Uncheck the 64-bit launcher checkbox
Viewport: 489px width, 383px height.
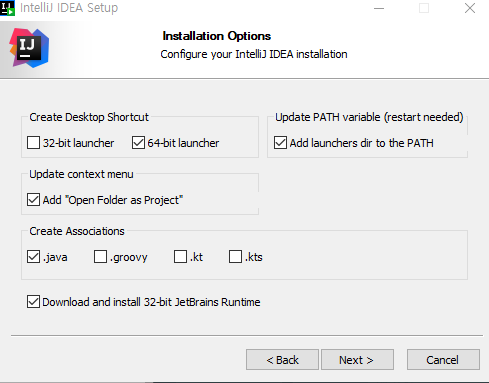point(138,143)
